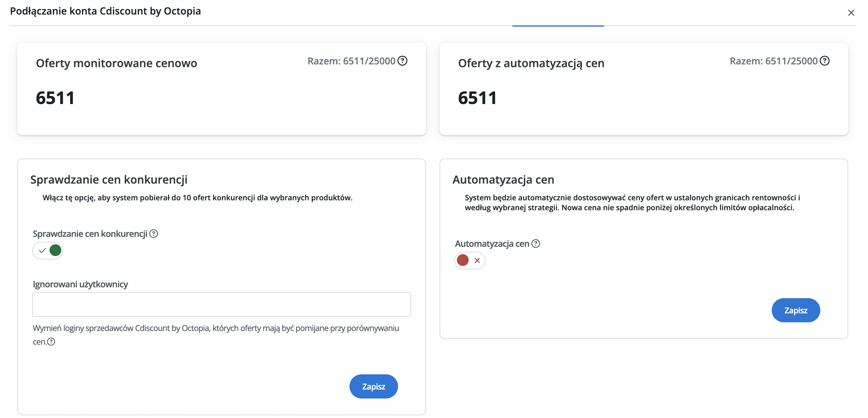
Task: Click the Ignorowani użytkownicy input field
Action: point(221,304)
